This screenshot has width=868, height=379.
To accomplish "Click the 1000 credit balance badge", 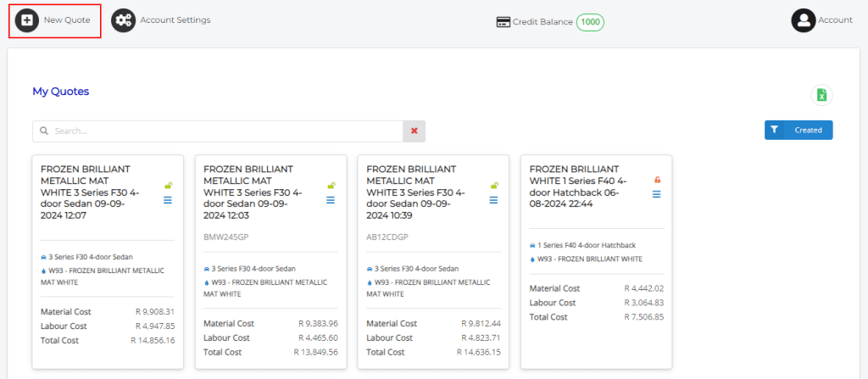I will [590, 22].
